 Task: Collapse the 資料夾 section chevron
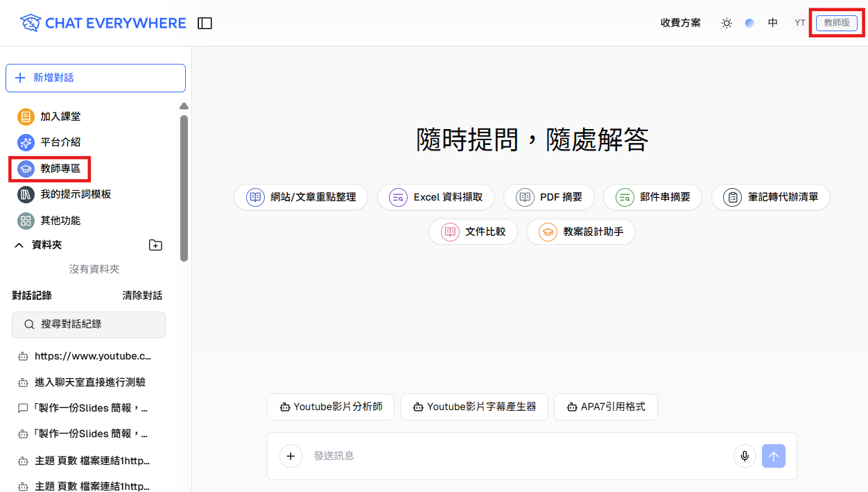(x=19, y=245)
